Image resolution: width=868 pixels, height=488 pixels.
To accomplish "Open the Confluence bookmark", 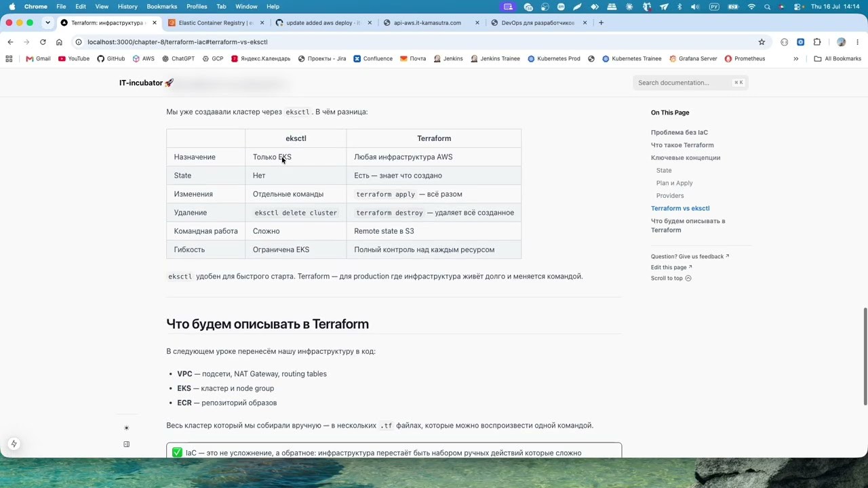I will (x=373, y=59).
